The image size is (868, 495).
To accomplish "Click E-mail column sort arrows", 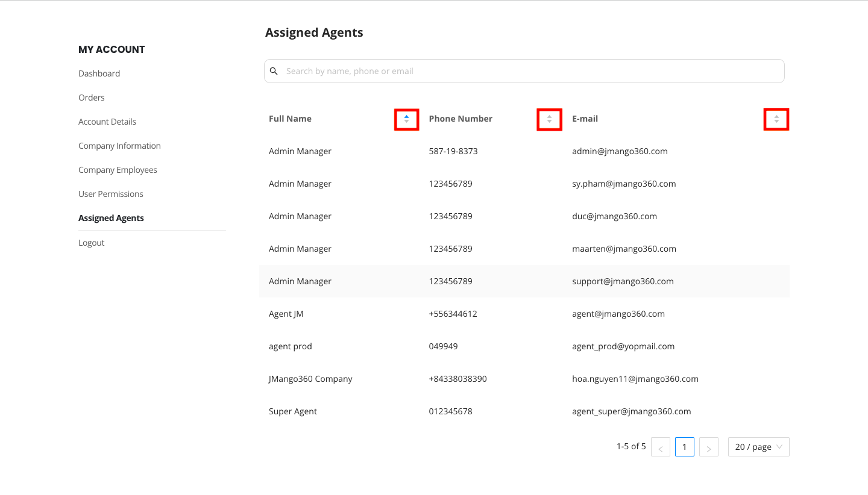I will (776, 119).
